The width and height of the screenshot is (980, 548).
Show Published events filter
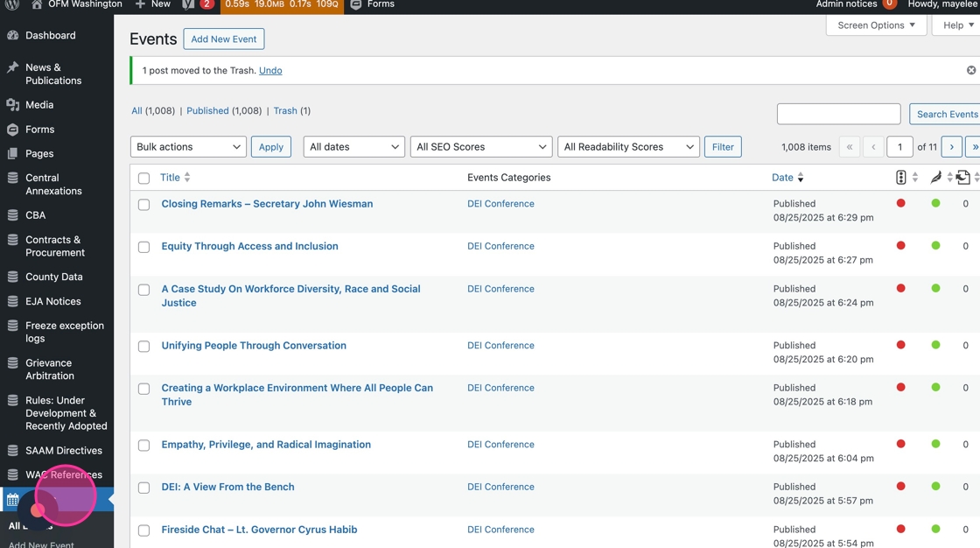tap(207, 110)
